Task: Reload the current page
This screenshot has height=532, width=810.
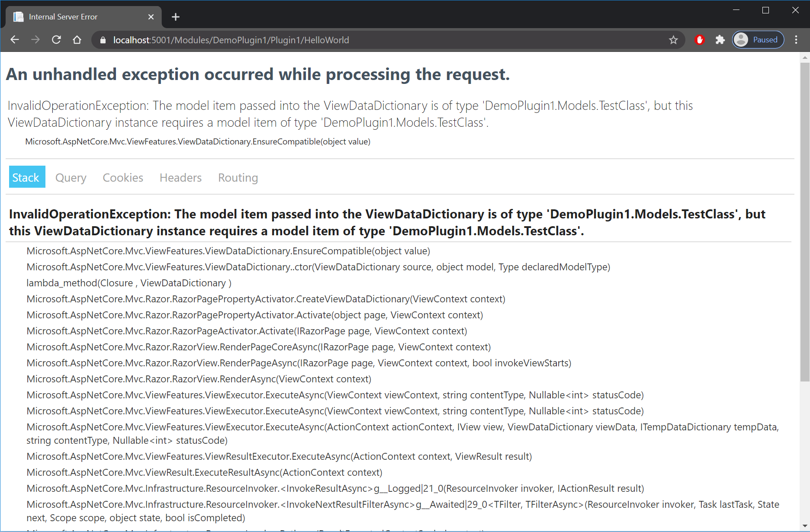Action: point(56,40)
